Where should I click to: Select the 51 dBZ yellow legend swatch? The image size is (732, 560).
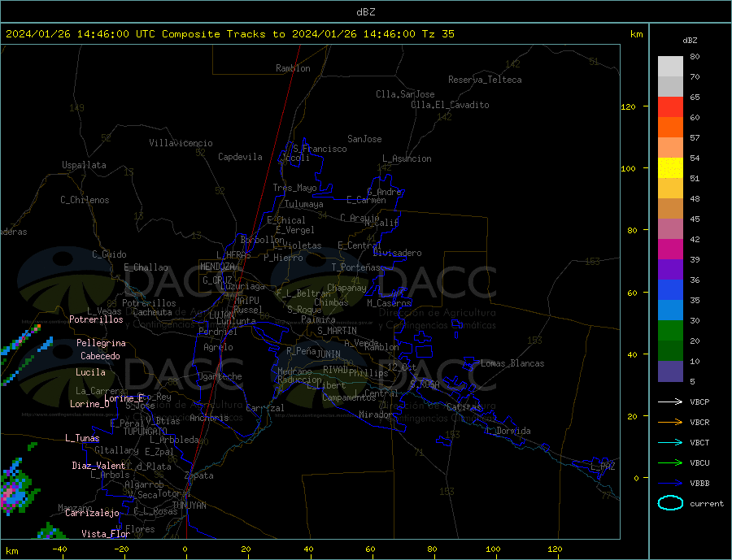(670, 167)
